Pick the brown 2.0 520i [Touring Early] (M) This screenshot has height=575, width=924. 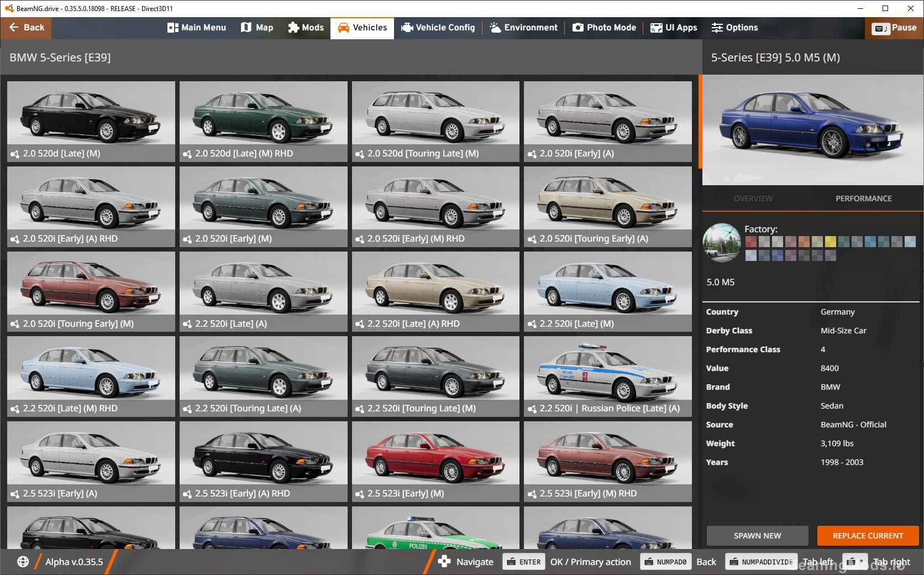point(91,292)
